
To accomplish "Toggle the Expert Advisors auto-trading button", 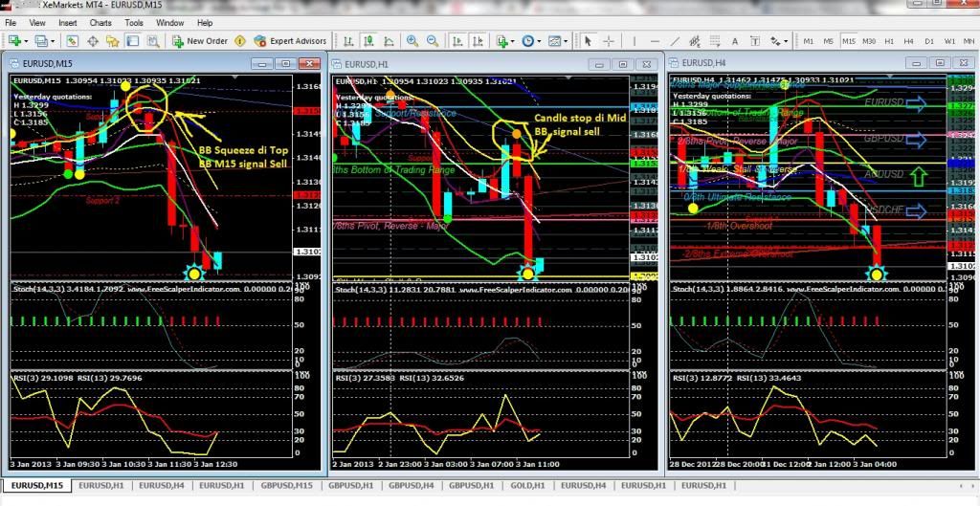I will tap(290, 41).
